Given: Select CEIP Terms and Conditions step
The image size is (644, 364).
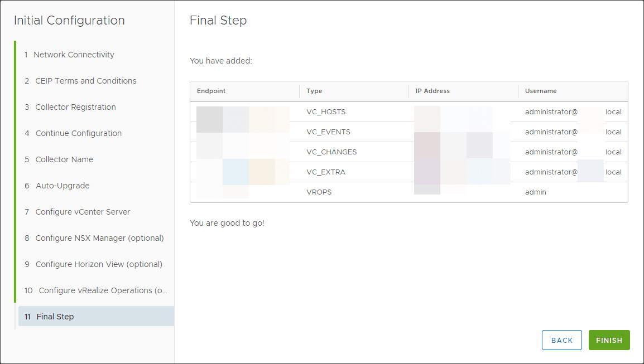Looking at the screenshot, I should tap(85, 81).
